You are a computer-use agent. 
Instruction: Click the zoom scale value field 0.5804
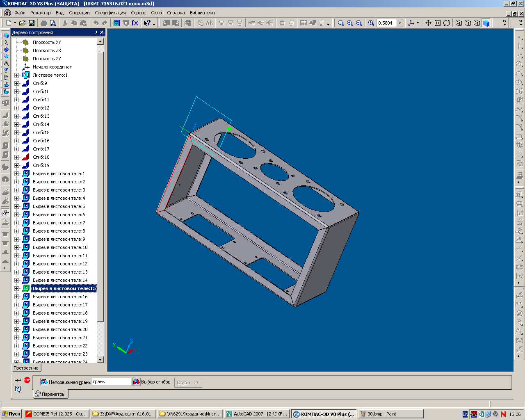click(386, 23)
